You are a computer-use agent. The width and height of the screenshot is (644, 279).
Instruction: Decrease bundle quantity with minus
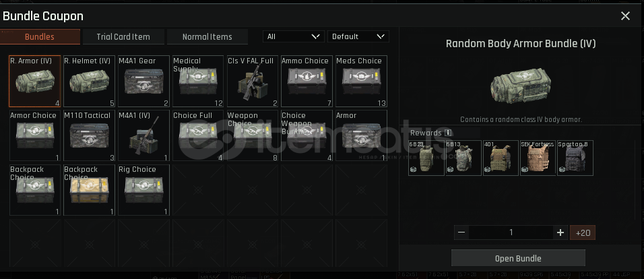click(461, 232)
